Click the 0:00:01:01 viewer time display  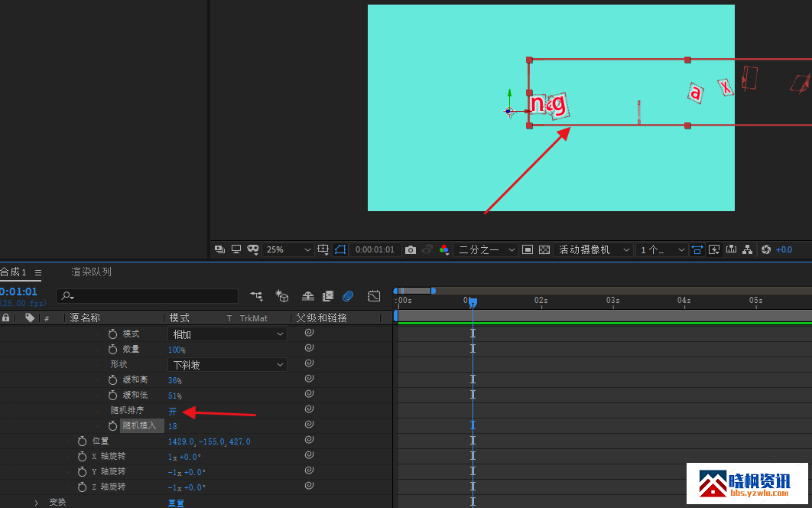pyautogui.click(x=375, y=250)
